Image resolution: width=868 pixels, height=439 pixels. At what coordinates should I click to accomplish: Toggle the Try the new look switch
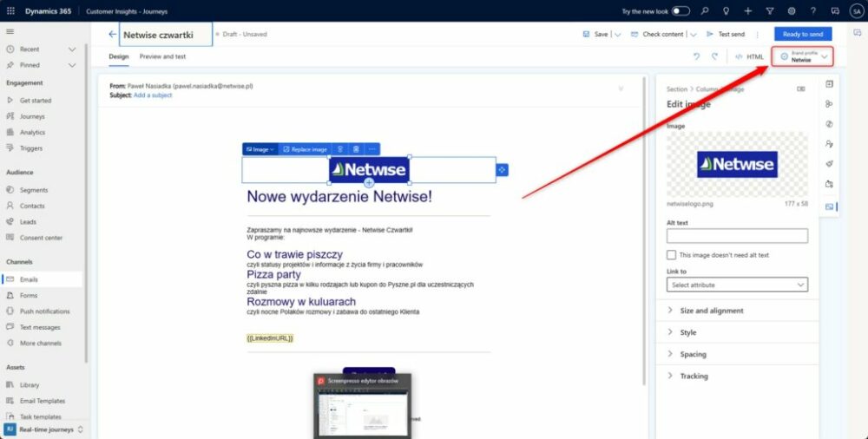tap(681, 11)
